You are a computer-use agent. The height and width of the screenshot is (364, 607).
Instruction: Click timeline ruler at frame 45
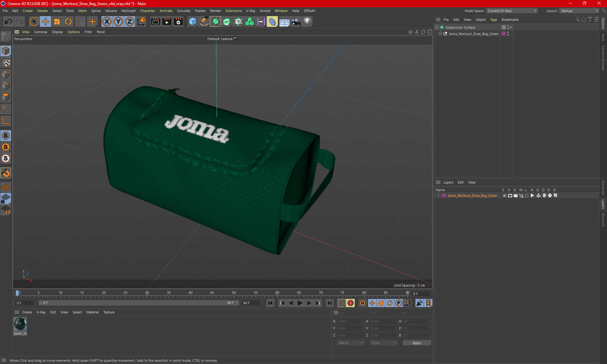(212, 293)
